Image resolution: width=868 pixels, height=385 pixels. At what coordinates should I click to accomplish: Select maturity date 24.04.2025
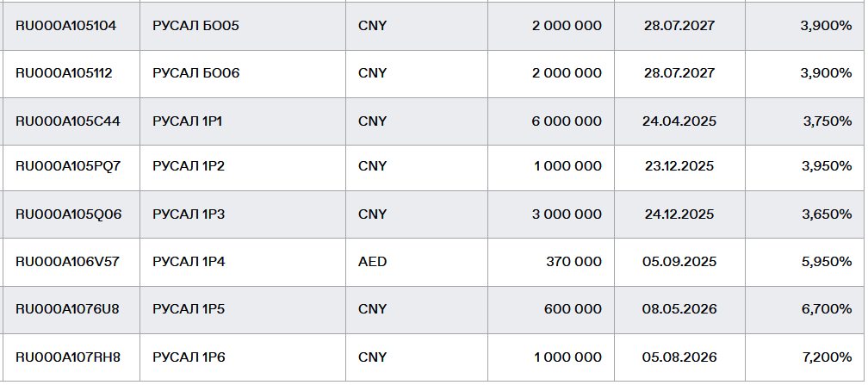679,121
